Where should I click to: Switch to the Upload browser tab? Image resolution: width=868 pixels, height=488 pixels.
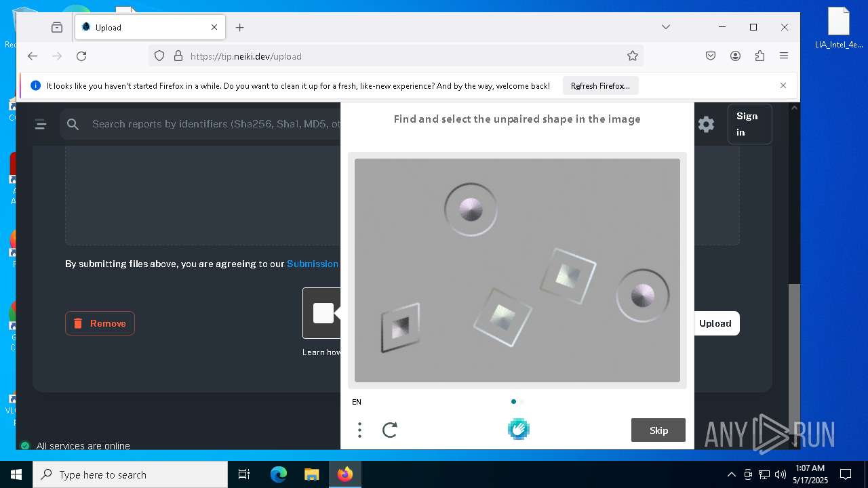(151, 27)
